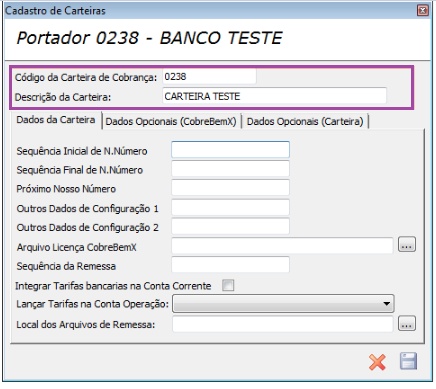Click Outros Dados de Configuração 1 field
Viewport: 436px width, 389px height.
pyautogui.click(x=230, y=208)
